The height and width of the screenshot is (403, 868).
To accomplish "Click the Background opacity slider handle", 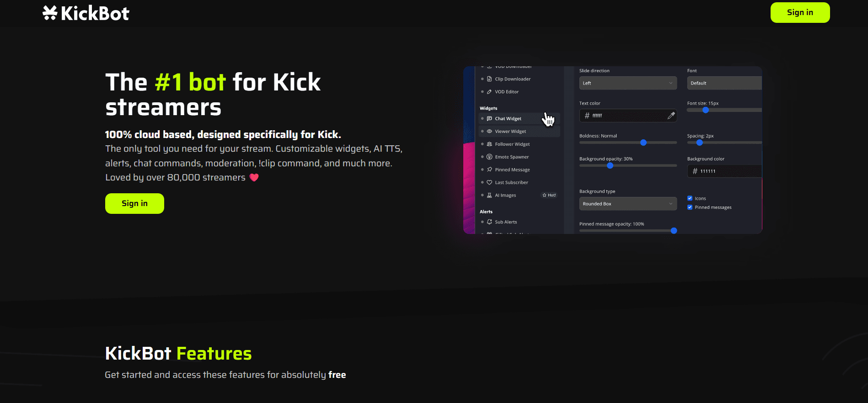I will [610, 165].
